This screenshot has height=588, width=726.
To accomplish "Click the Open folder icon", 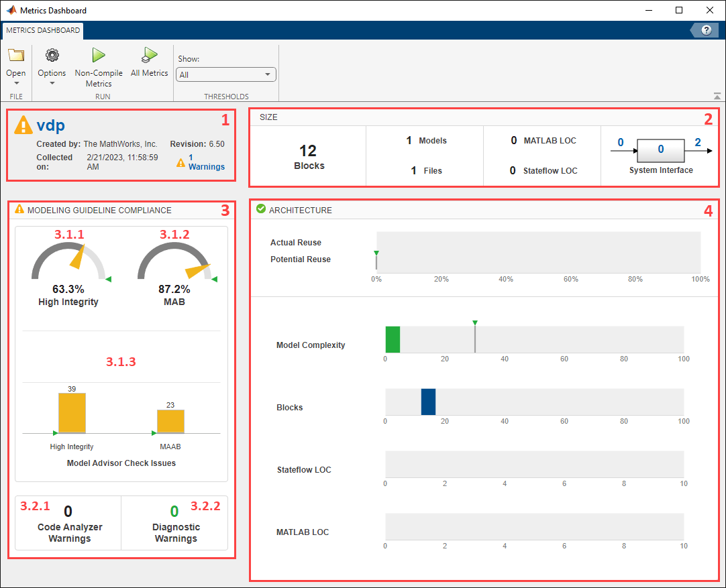I will click(x=15, y=56).
